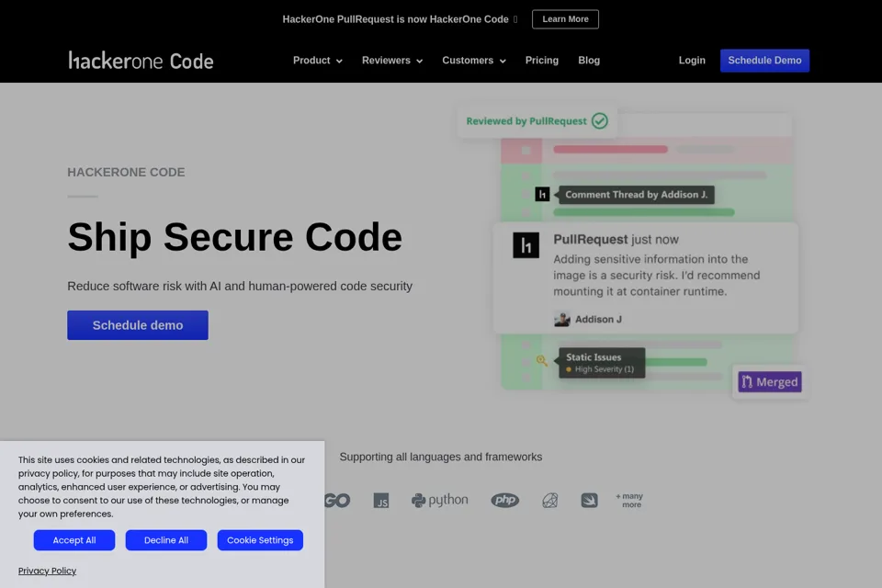Decline all cookies
The image size is (882, 588).
[166, 540]
